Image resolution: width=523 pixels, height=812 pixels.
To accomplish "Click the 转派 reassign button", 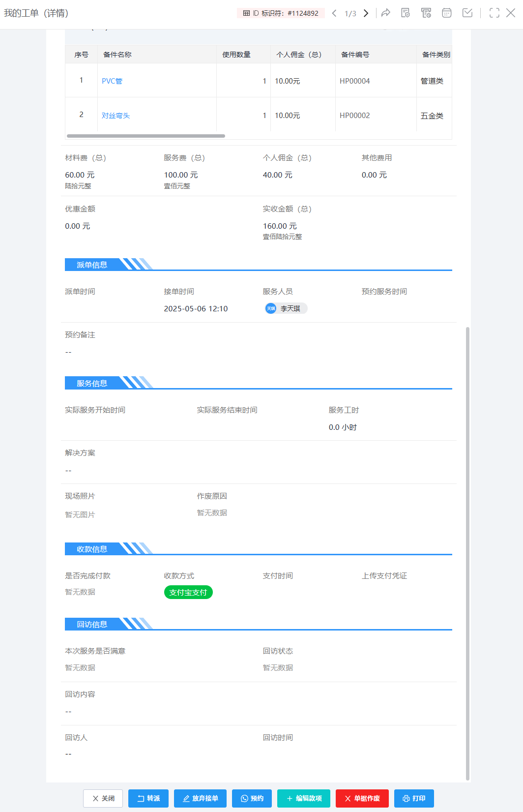I will [148, 798].
